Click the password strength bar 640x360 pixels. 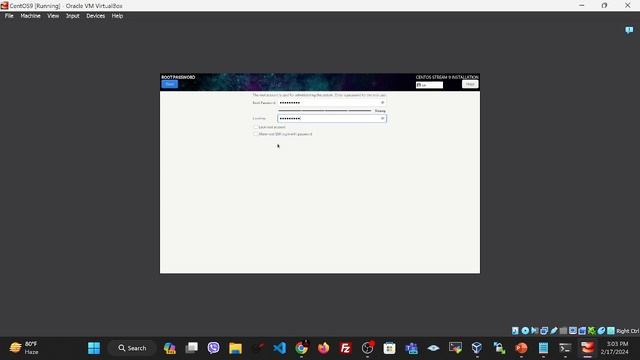(x=325, y=111)
